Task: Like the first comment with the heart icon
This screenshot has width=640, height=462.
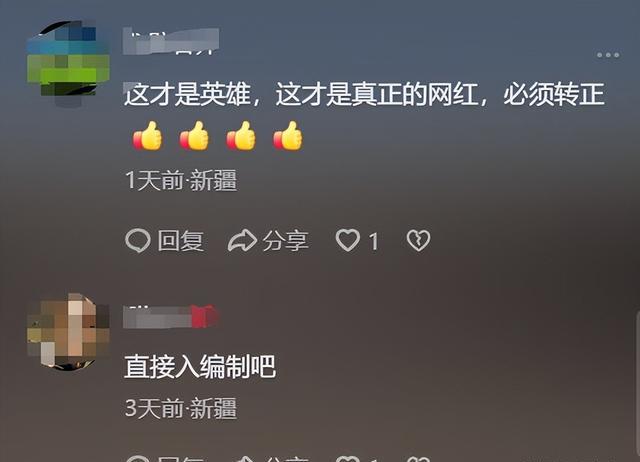Action: (x=348, y=240)
